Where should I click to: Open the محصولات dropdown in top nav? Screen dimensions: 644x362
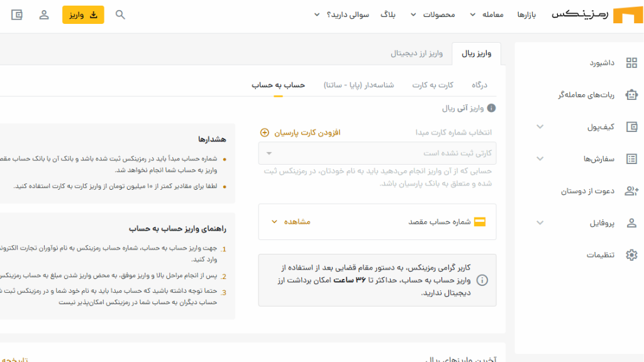coord(433,15)
